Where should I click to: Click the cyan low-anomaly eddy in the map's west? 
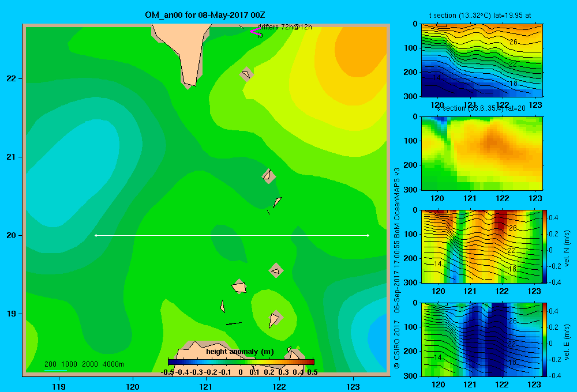(x=74, y=173)
